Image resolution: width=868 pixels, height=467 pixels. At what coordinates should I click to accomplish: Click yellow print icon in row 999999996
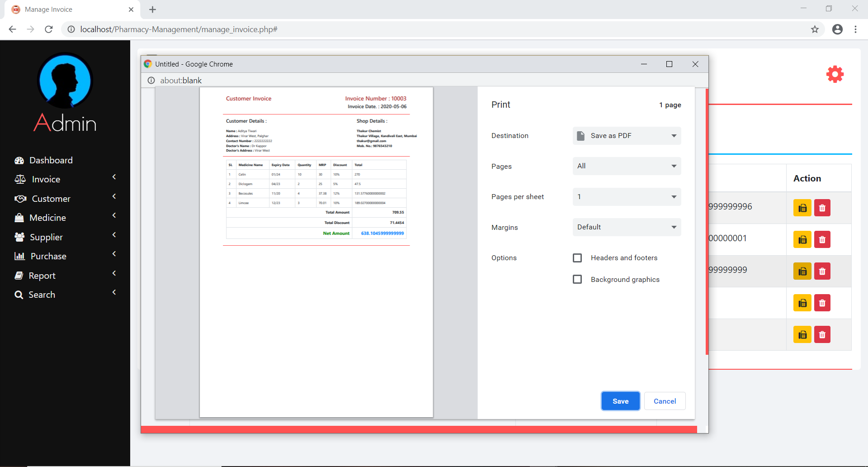[x=802, y=208]
